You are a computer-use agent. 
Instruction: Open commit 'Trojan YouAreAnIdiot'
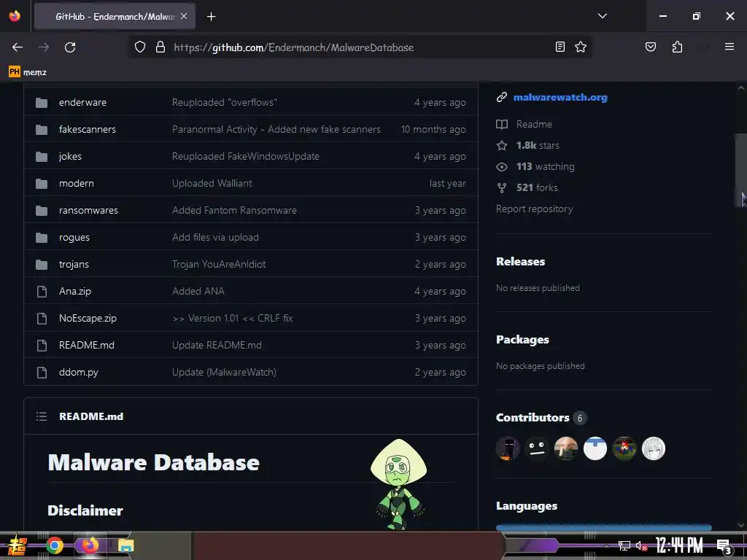(219, 264)
